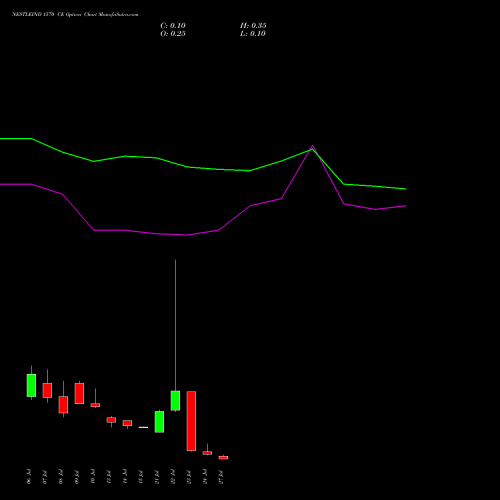The image size is (500, 500).
Task: Click the green candle with tallest wick
Action: (x=175, y=401)
